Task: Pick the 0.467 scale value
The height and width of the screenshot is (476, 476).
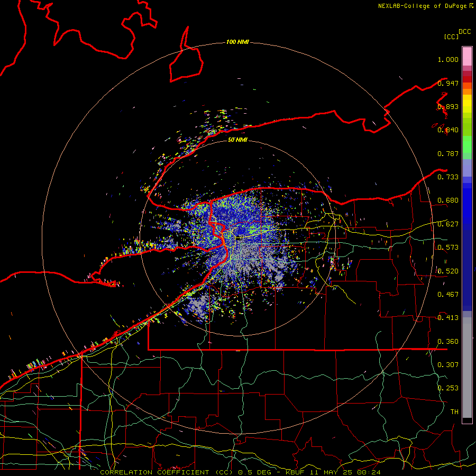Action: coord(448,295)
